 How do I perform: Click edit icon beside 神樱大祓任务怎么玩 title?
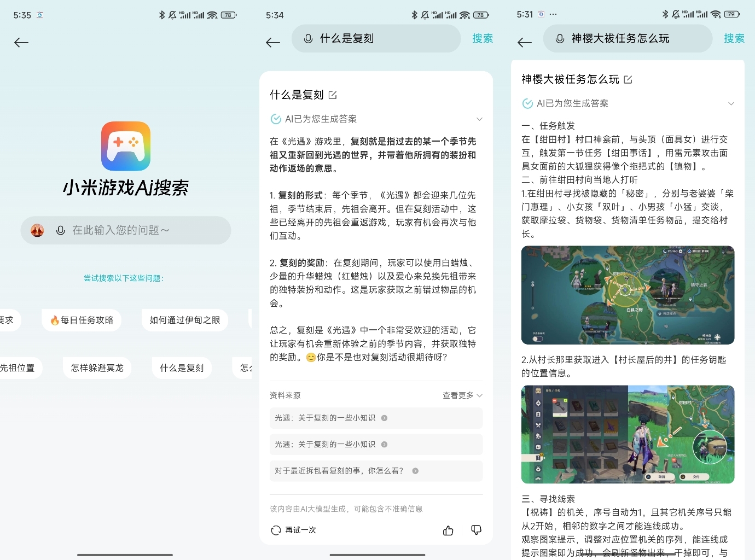[x=628, y=80]
